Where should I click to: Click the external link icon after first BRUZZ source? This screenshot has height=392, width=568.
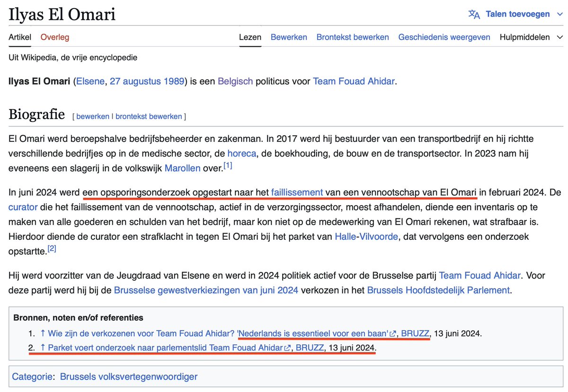[x=393, y=333]
